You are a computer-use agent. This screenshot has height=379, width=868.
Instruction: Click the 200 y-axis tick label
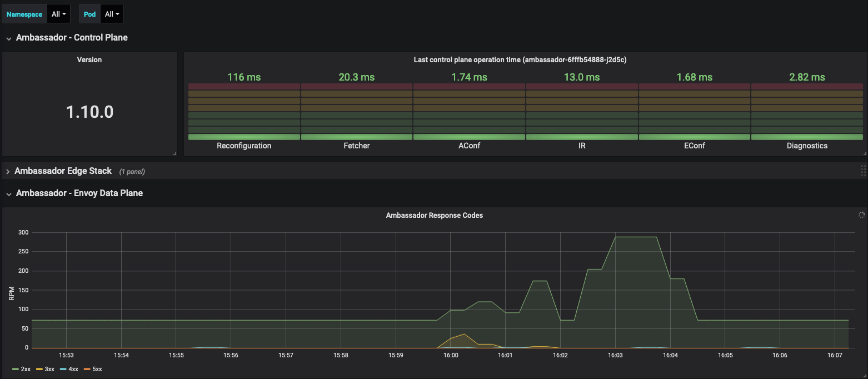[x=22, y=271]
